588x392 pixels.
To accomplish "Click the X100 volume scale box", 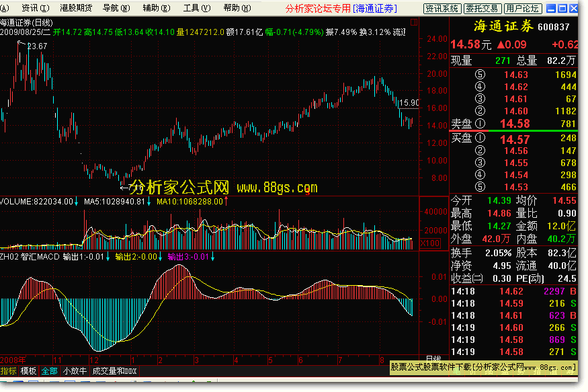I will click(x=430, y=243).
